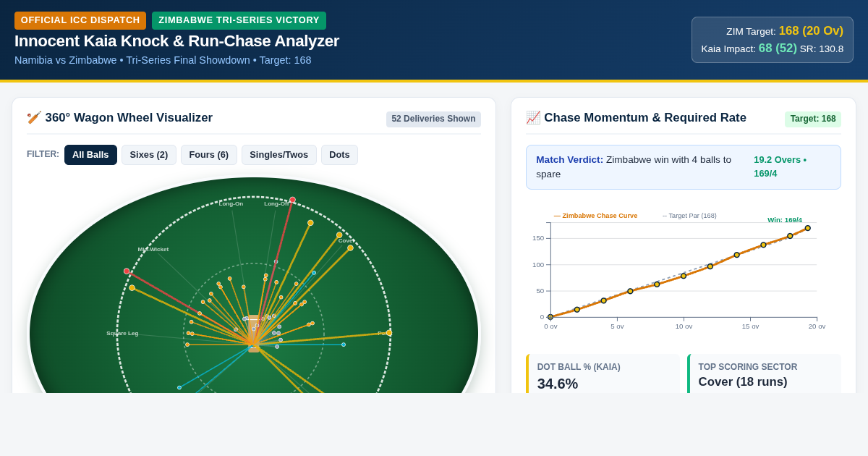Image resolution: width=868 pixels, height=456 pixels.
Task: Click the ZIM Target 168 (20 Ov) value
Action: tap(811, 31)
